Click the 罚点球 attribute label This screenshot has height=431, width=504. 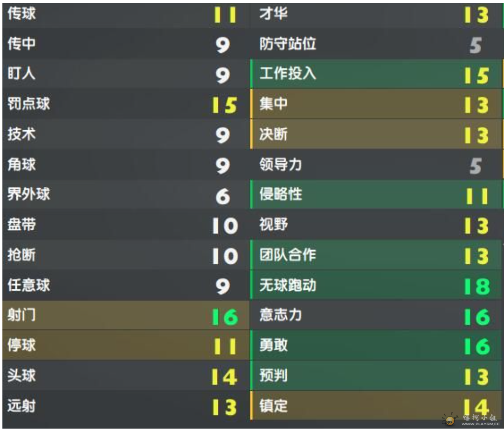pos(29,104)
